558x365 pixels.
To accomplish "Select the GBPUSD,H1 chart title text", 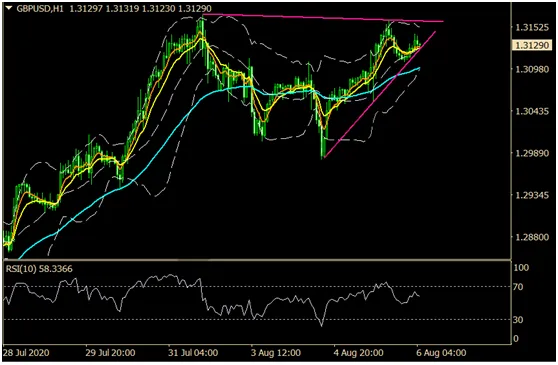I will coord(40,8).
